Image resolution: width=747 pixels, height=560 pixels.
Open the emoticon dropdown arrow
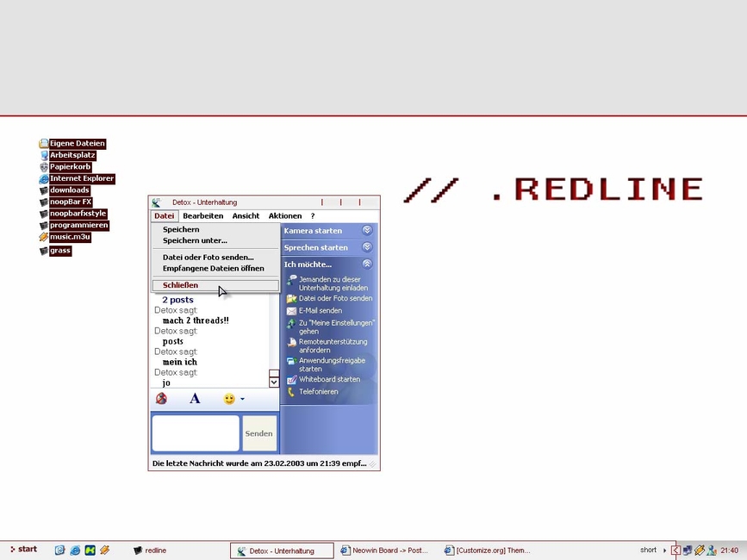tap(242, 399)
